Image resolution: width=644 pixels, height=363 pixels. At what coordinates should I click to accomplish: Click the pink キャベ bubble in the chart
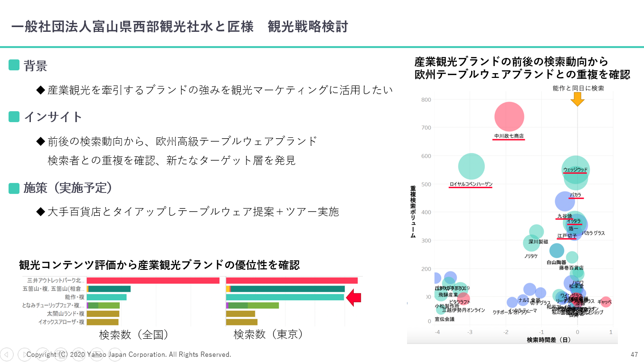click(x=605, y=302)
